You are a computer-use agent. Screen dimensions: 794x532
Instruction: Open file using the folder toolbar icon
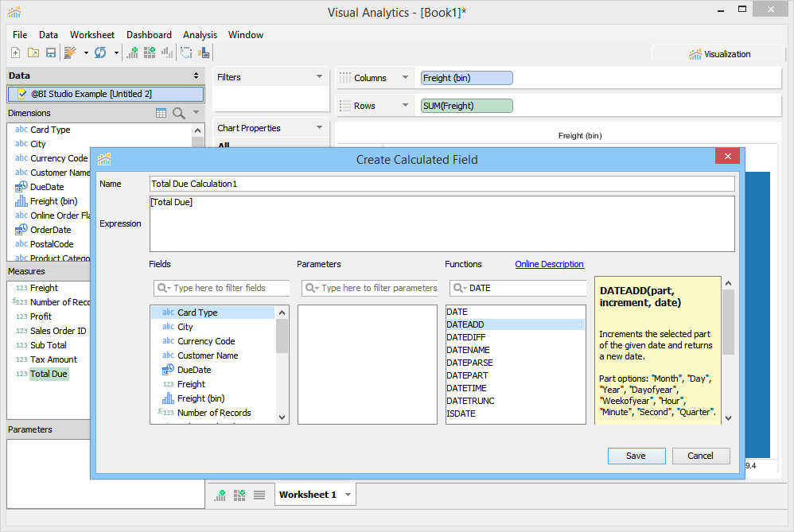coord(33,53)
